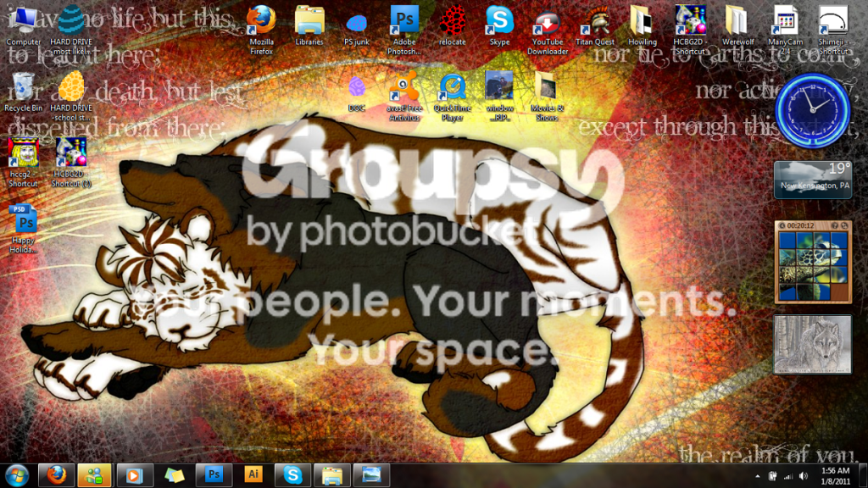
Task: Select the DOC desktop icon
Action: coord(357,94)
